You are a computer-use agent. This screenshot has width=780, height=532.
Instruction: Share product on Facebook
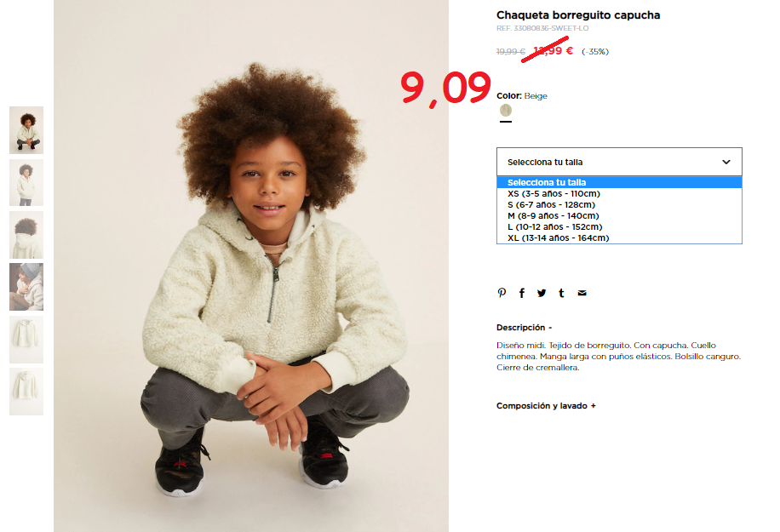(522, 293)
